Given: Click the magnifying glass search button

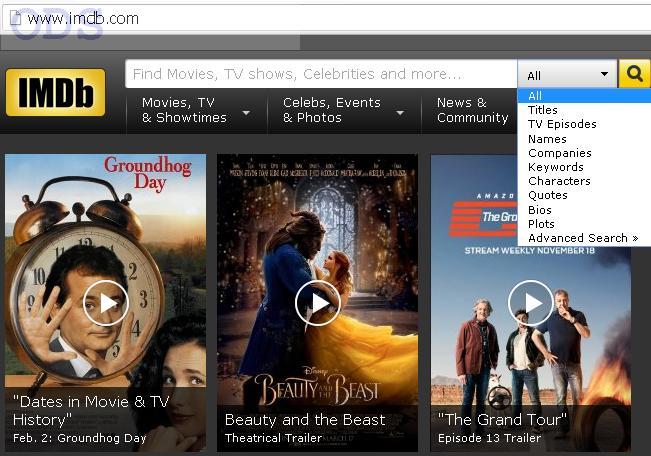Looking at the screenshot, I should pos(634,74).
